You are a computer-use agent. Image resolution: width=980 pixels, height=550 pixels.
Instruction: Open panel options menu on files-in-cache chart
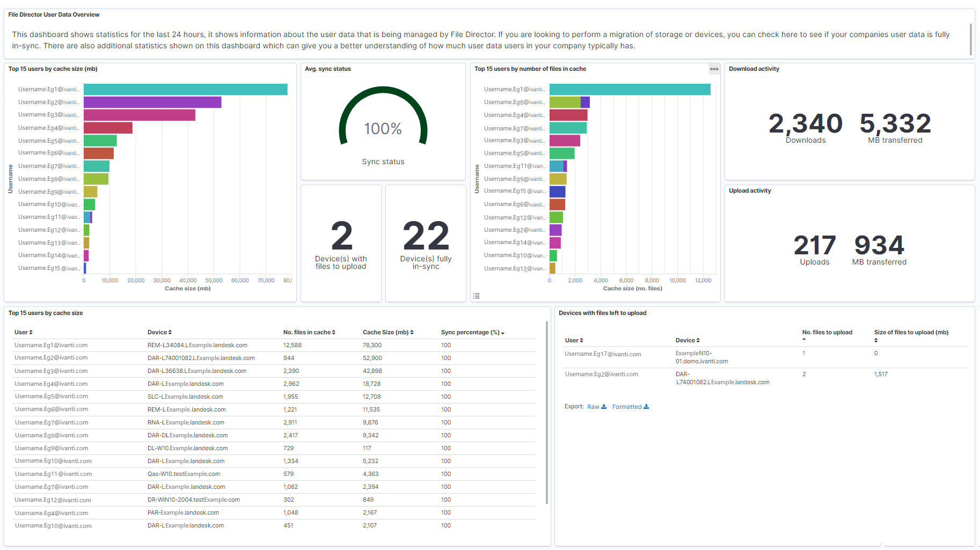pyautogui.click(x=714, y=69)
